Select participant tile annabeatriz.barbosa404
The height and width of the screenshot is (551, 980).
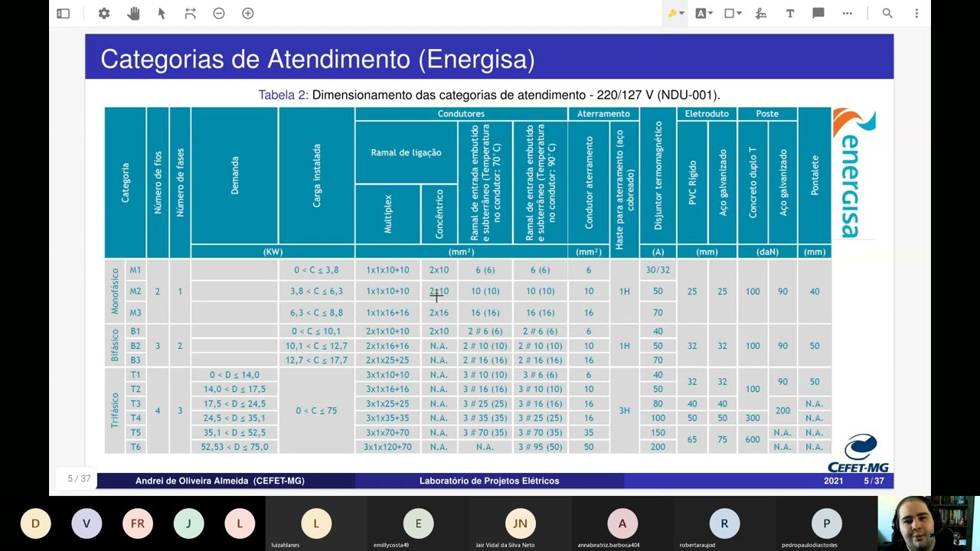[x=622, y=523]
